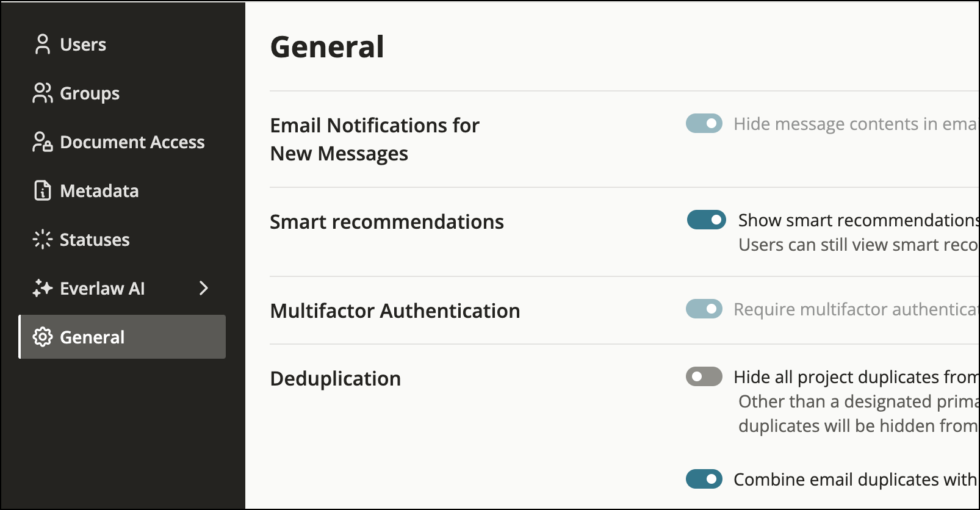Enable Hide all project duplicates toggle
The height and width of the screenshot is (510, 980).
704,376
